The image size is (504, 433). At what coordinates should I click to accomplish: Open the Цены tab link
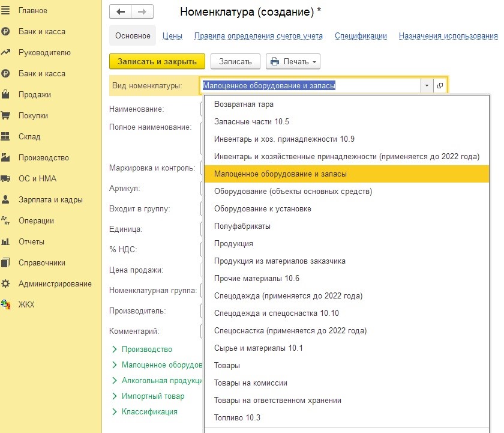click(x=172, y=35)
